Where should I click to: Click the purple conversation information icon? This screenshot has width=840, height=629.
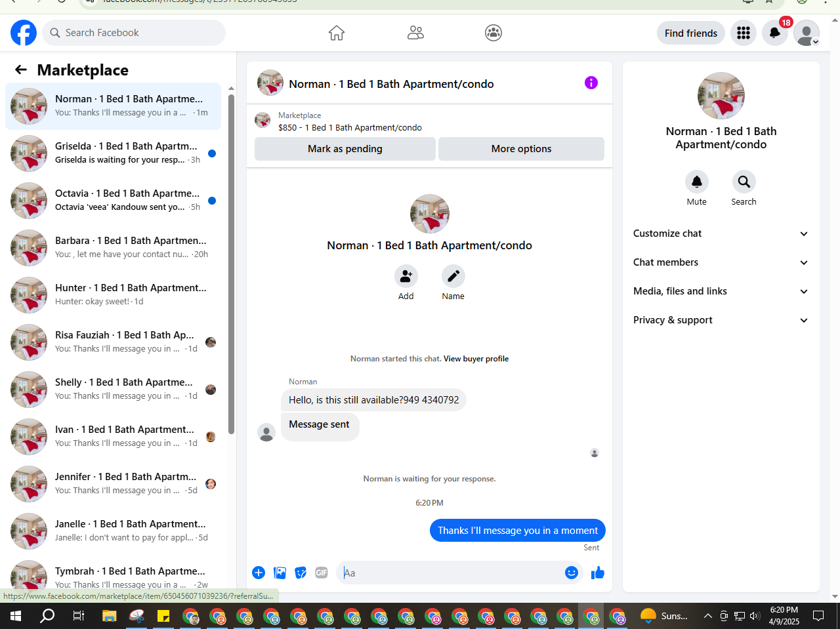pyautogui.click(x=591, y=83)
